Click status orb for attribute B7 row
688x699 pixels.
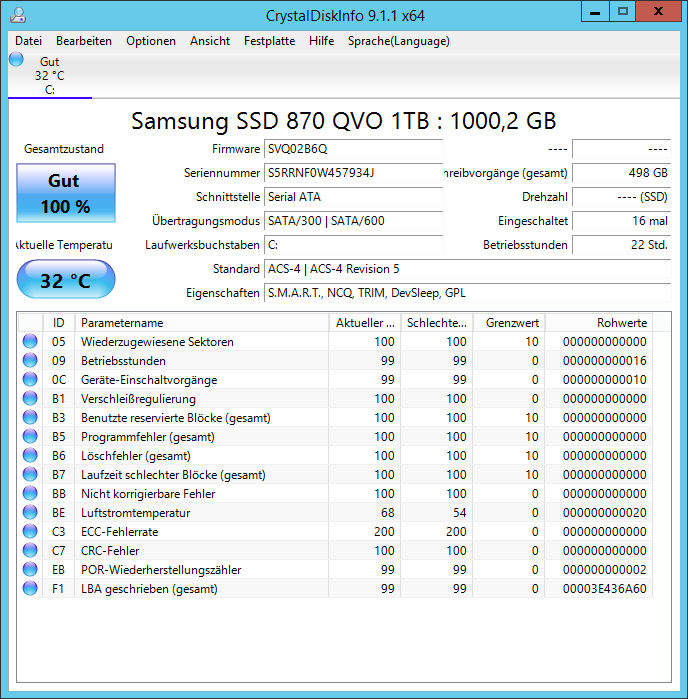(30, 474)
